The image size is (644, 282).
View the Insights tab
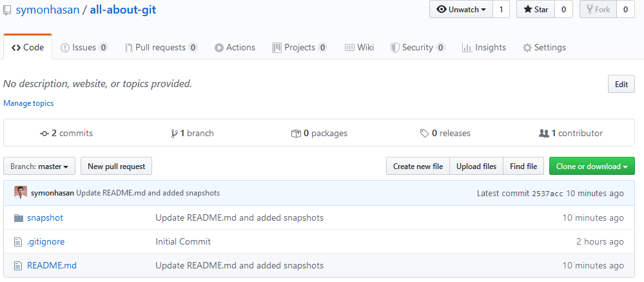(484, 47)
